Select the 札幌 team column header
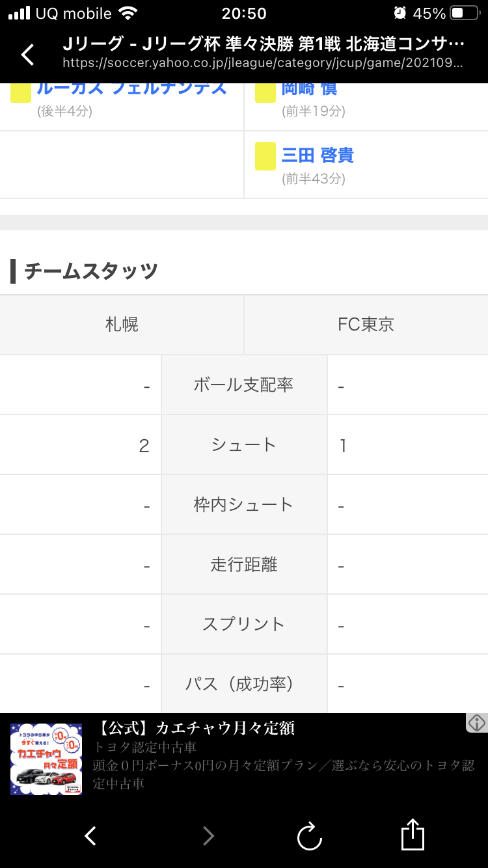Screen dimensions: 488x868 (122, 324)
